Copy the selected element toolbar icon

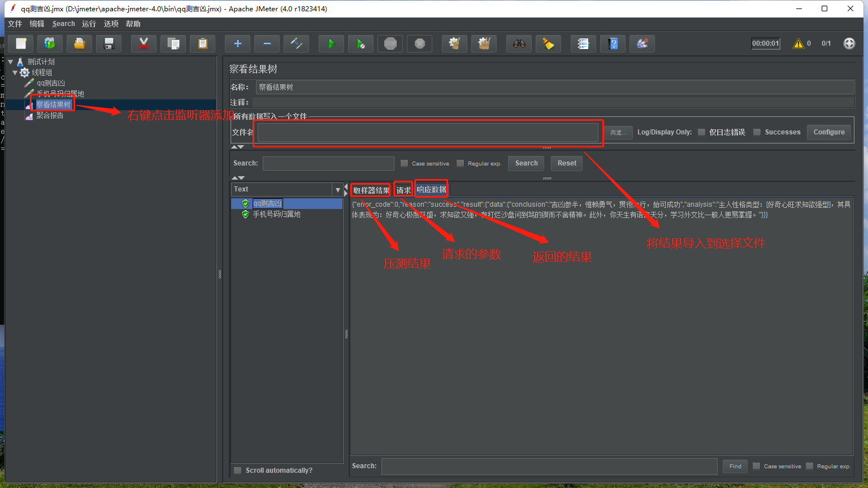(x=173, y=43)
